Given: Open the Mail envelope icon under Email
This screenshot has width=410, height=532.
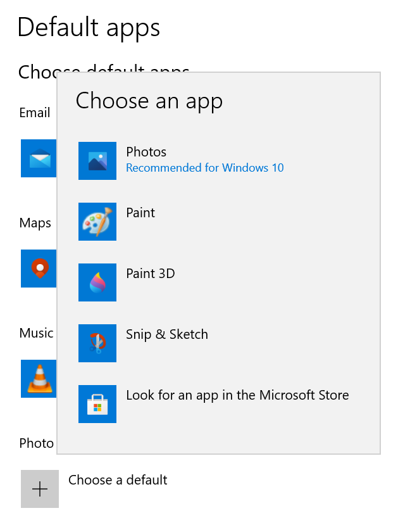Looking at the screenshot, I should click(x=39, y=158).
